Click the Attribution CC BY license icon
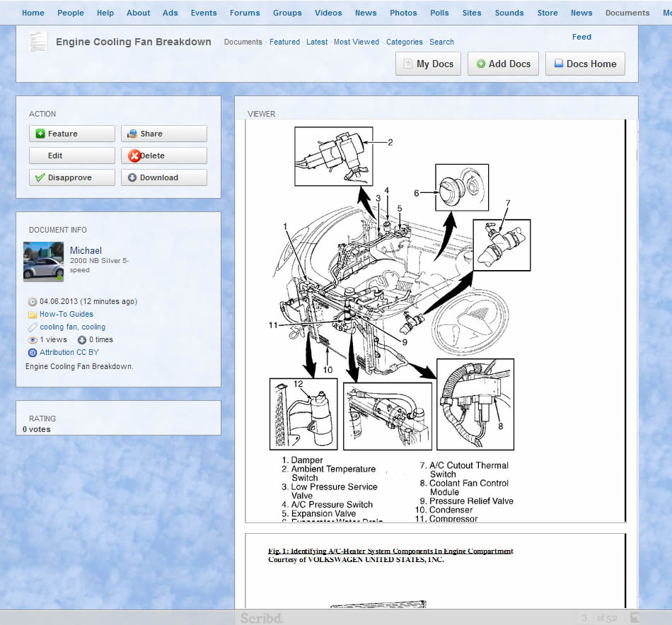This screenshot has height=625, width=672. point(33,352)
